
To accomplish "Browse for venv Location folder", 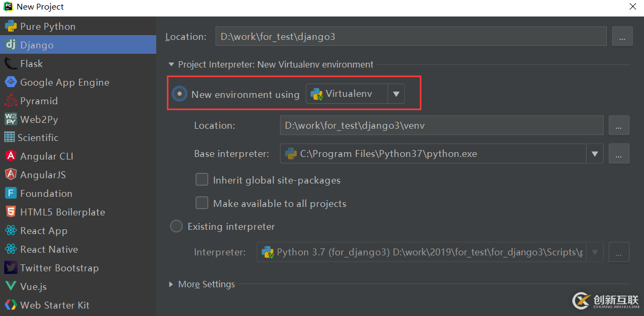I will tap(618, 126).
